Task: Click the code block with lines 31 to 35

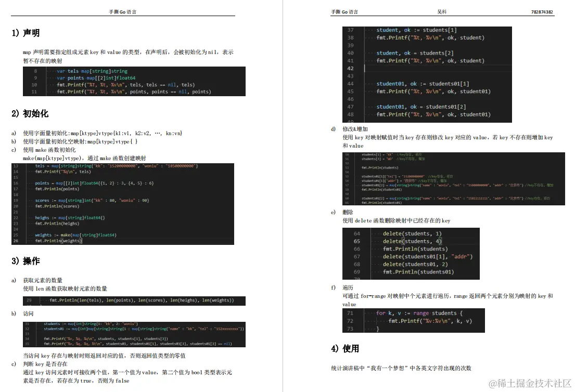Action: pyautogui.click(x=134, y=334)
